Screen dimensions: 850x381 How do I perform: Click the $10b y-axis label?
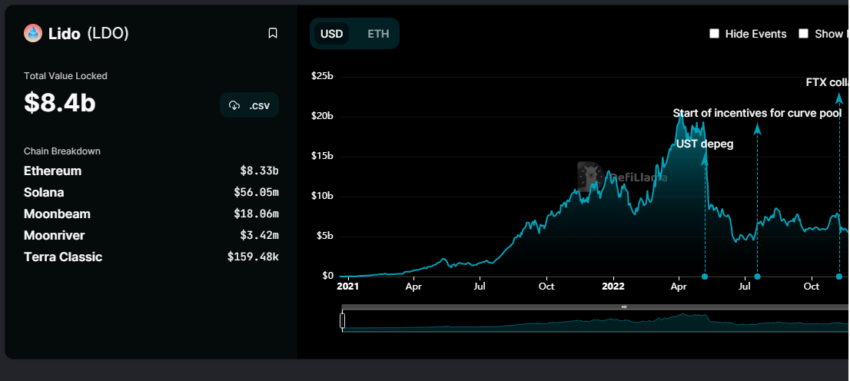click(322, 196)
